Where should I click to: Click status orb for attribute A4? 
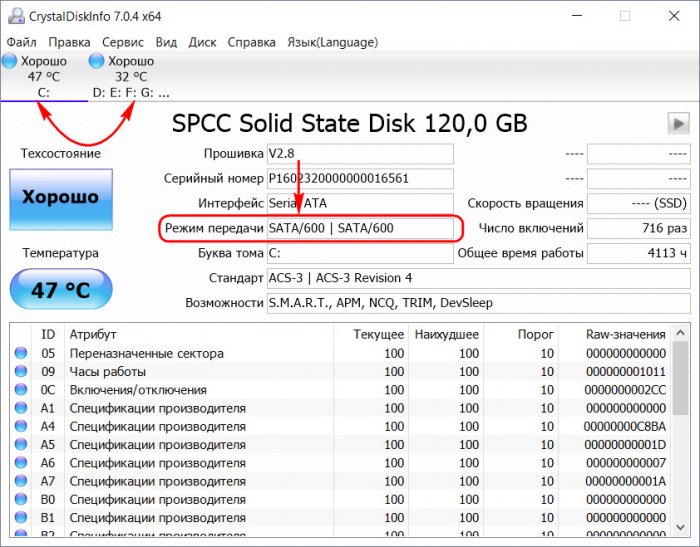click(21, 426)
